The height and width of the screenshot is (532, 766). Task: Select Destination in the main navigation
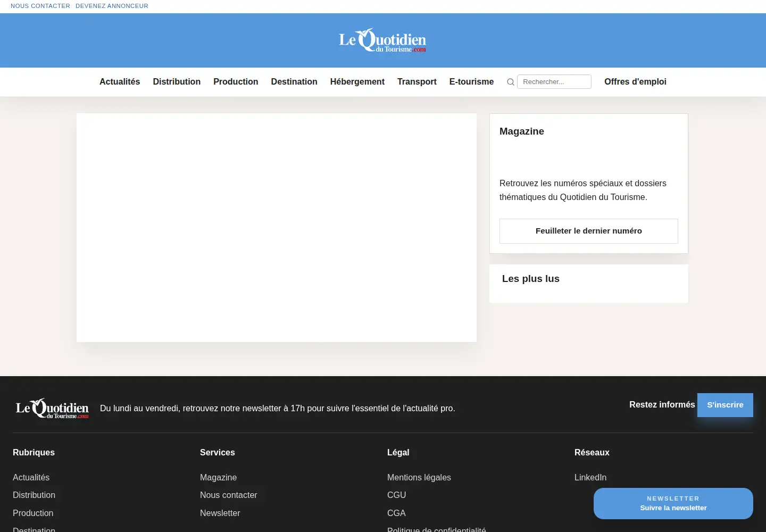(294, 81)
